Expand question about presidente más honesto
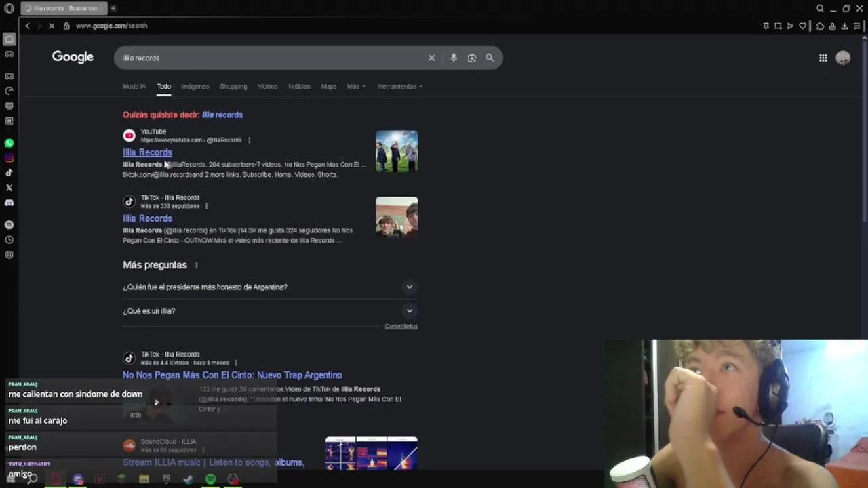868x488 pixels. click(270, 287)
